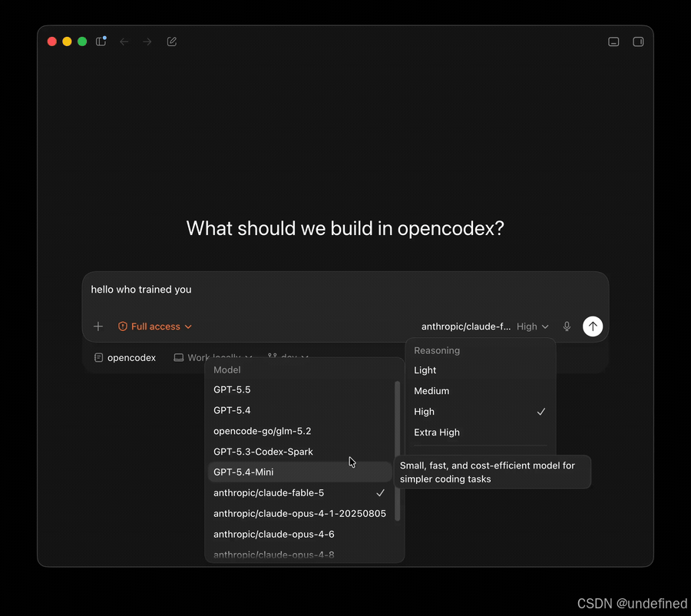Select anthropic/claude-opus-4-8 model
Image resolution: width=691 pixels, height=616 pixels.
coord(299,555)
